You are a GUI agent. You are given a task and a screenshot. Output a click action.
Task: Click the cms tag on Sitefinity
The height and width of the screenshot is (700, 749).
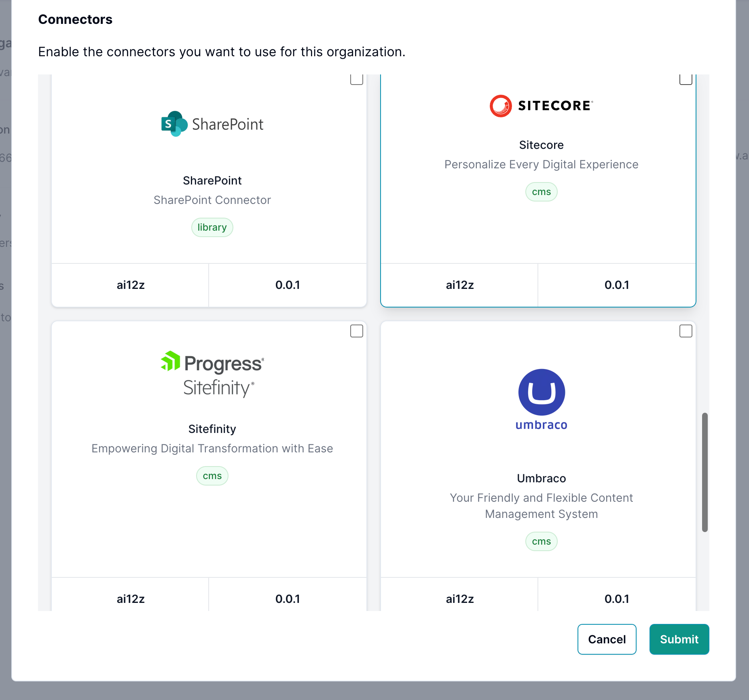click(212, 476)
